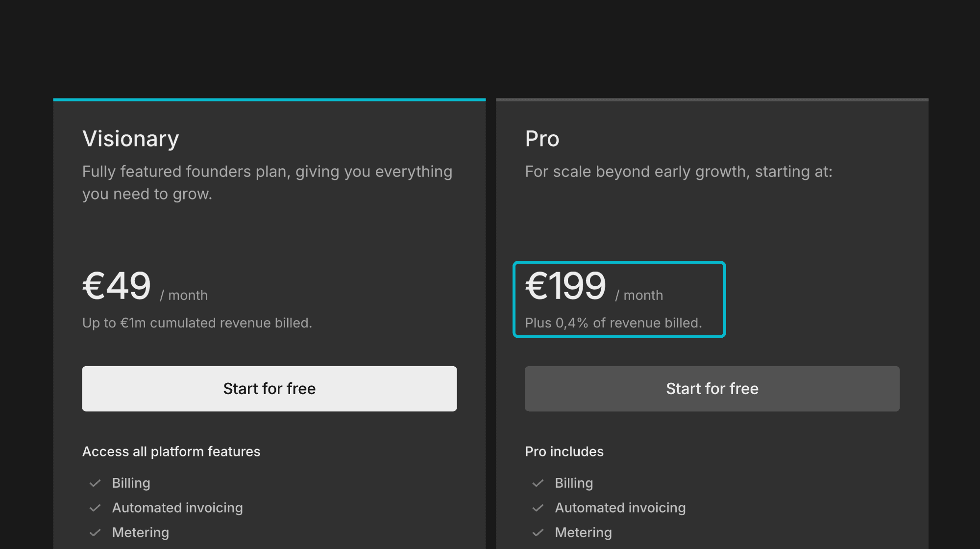This screenshot has width=980, height=549.
Task: Click the Pro includes heading
Action: tap(564, 451)
